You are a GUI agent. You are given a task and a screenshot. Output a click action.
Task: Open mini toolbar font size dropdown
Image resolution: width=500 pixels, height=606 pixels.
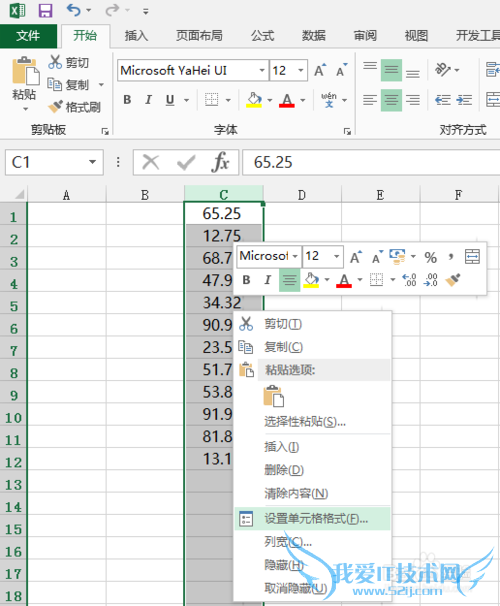(x=337, y=256)
